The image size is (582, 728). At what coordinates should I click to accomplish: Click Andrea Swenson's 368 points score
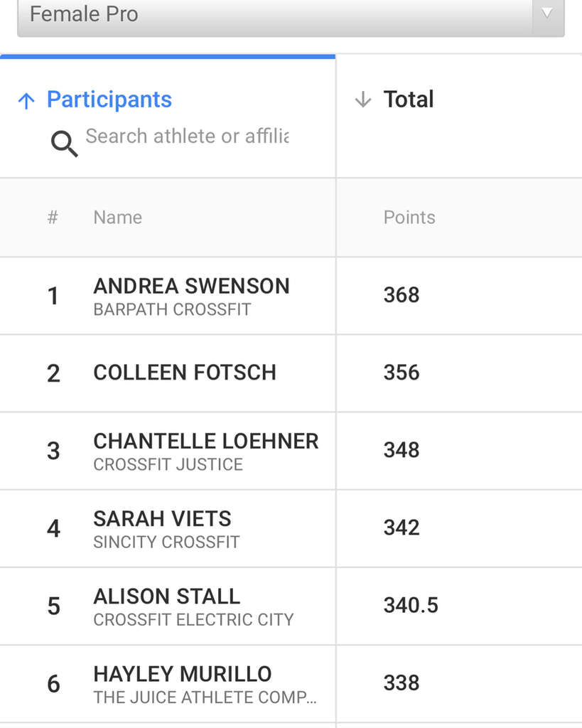[x=402, y=295]
